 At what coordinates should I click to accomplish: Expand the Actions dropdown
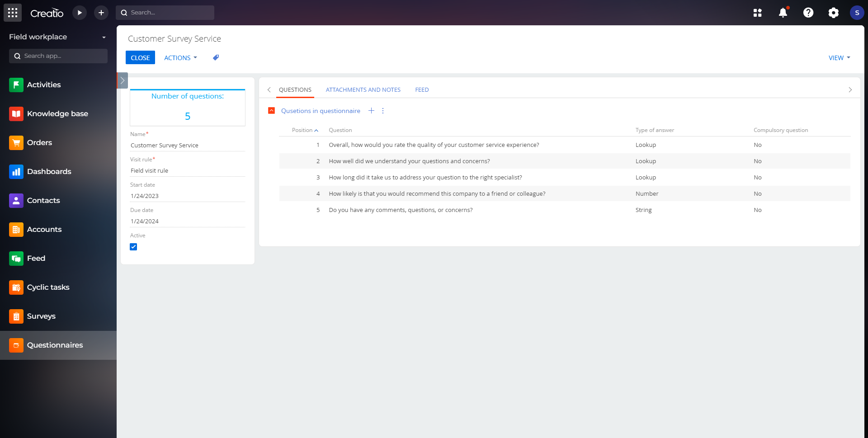(180, 58)
